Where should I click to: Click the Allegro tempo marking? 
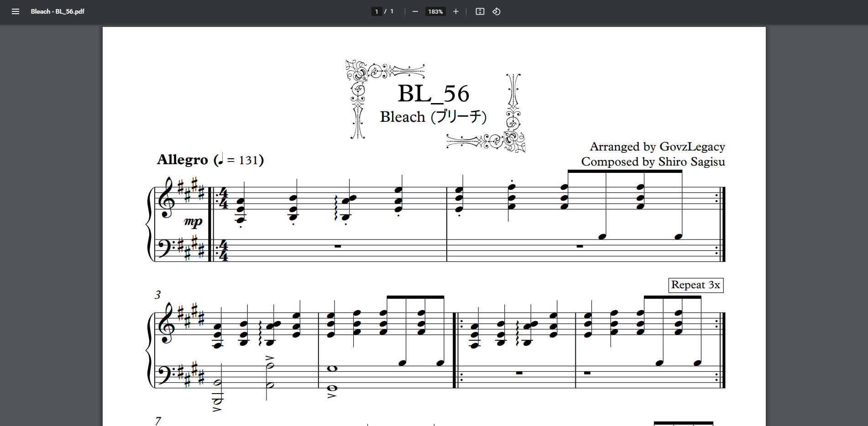click(183, 160)
